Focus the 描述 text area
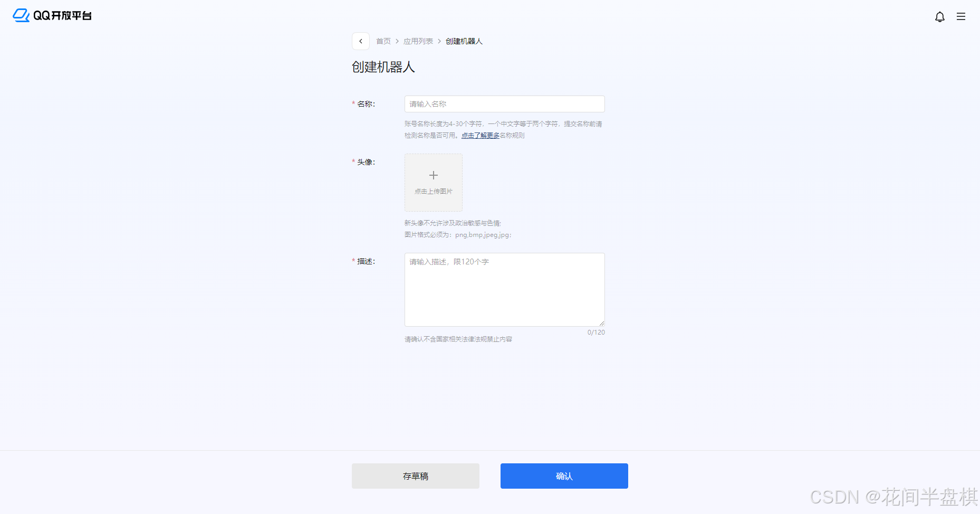The width and height of the screenshot is (980, 514). [x=505, y=290]
